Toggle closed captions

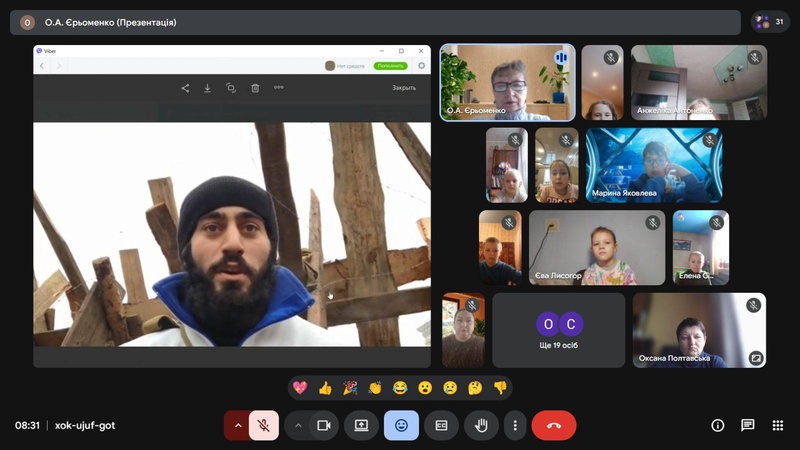(x=440, y=425)
